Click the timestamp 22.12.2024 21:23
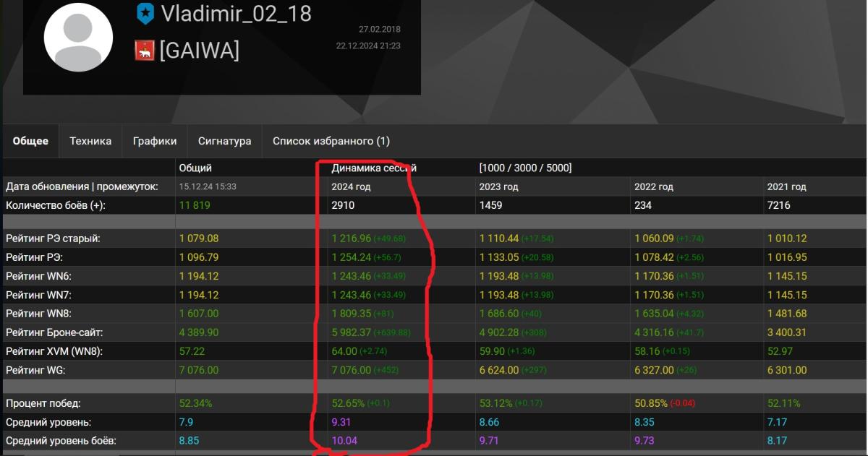 pos(368,46)
